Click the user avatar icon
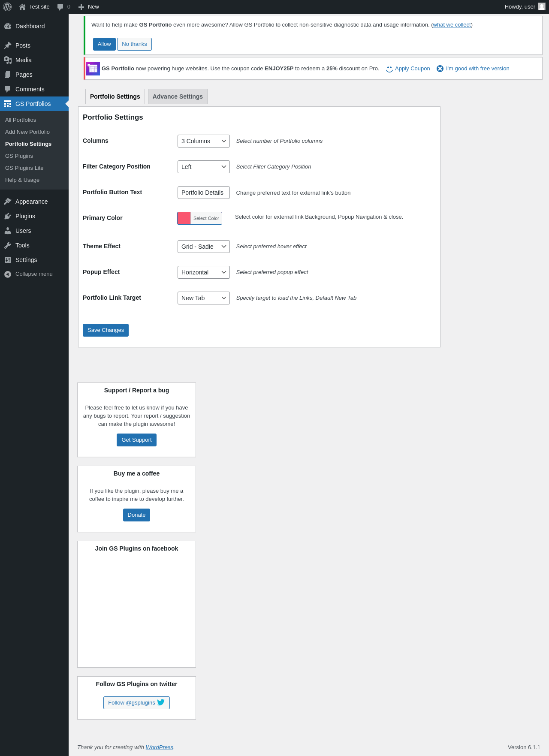Image resolution: width=549 pixels, height=756 pixels. (x=542, y=6)
